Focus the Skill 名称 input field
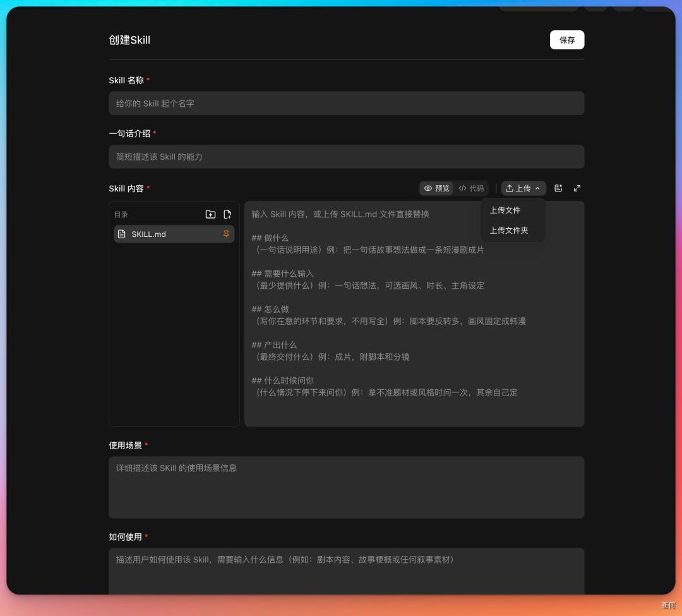The width and height of the screenshot is (682, 616). (346, 104)
